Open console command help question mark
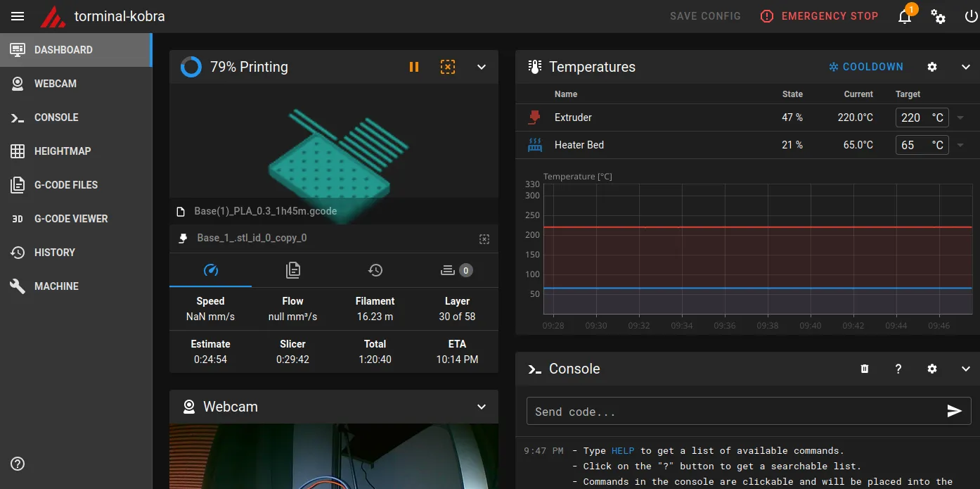Image resolution: width=980 pixels, height=489 pixels. [x=898, y=369]
